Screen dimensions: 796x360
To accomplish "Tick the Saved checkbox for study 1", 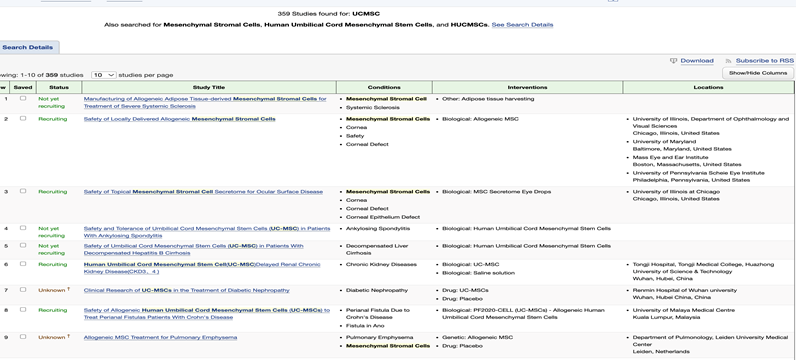I will pyautogui.click(x=23, y=99).
